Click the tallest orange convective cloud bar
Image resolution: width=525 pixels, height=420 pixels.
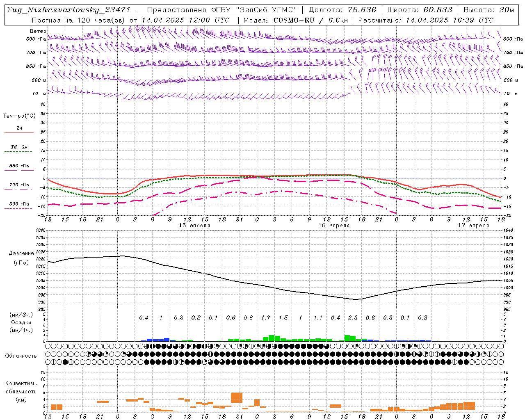point(237,398)
